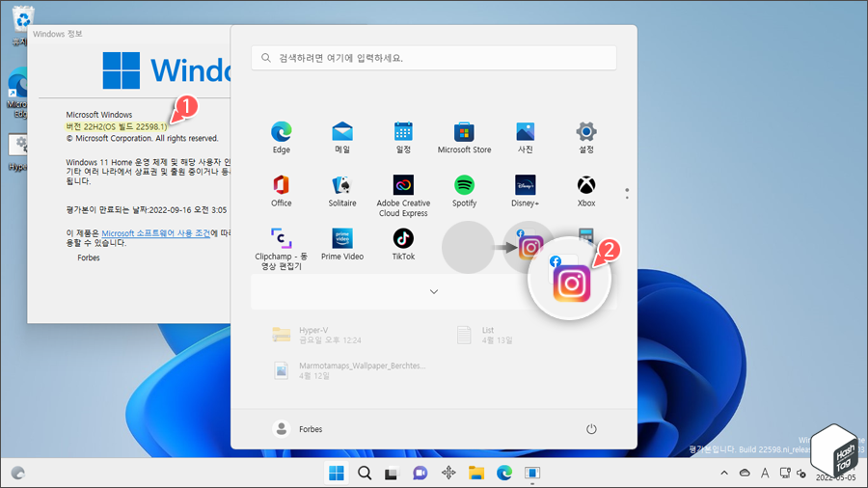Click the Start menu search box
868x488 pixels.
(434, 58)
